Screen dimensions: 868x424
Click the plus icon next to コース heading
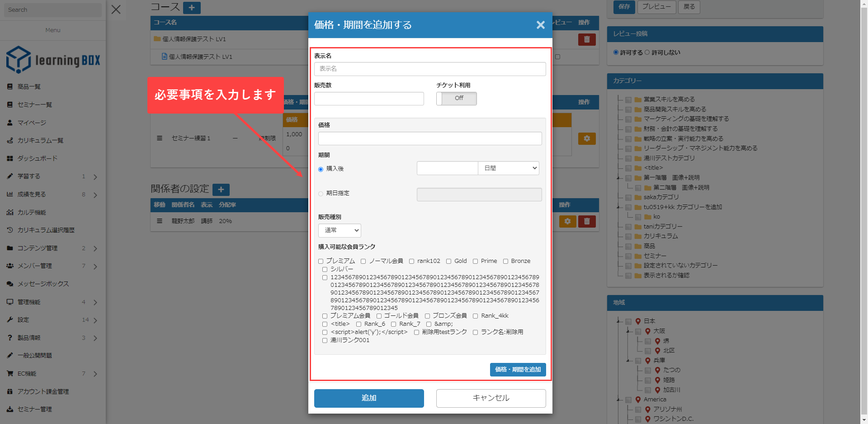(192, 8)
